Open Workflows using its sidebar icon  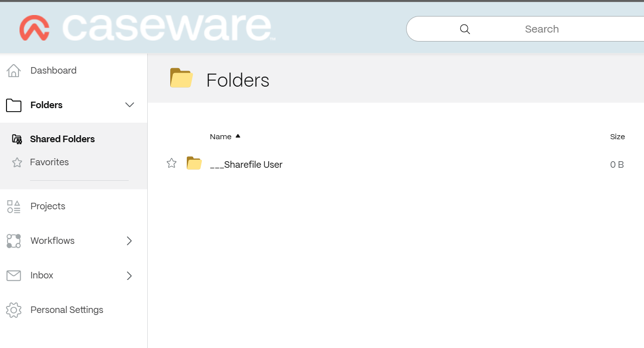click(x=13, y=241)
